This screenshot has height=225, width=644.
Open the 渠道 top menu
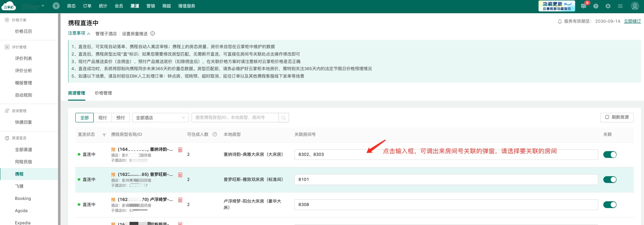[x=135, y=6]
